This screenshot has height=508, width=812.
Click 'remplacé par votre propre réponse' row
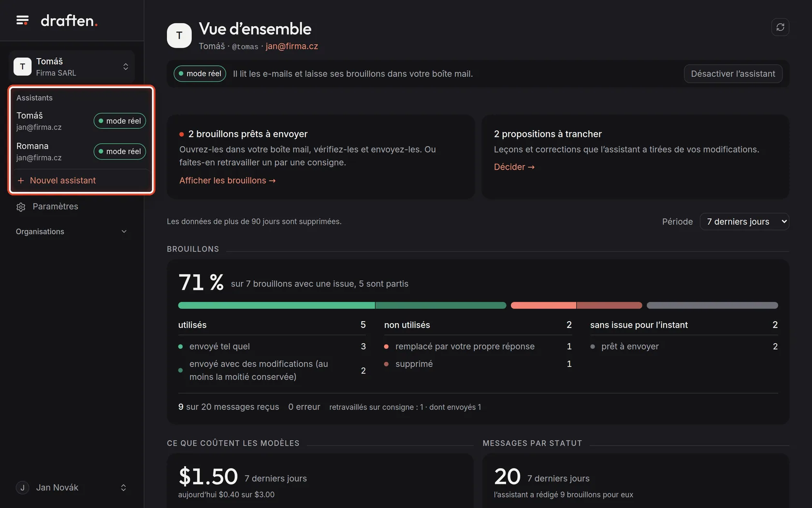[x=478, y=346]
